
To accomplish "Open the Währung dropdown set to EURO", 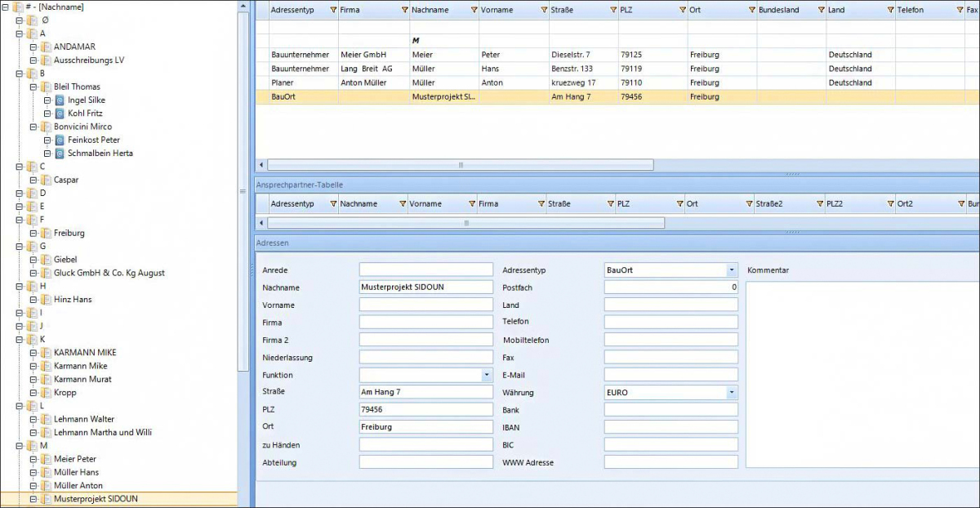I will tap(731, 393).
